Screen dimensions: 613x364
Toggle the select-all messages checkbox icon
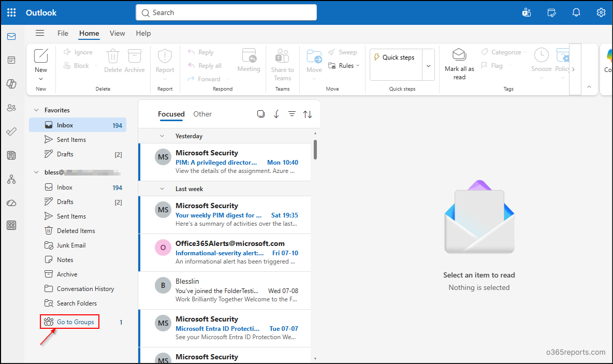pyautogui.click(x=261, y=114)
